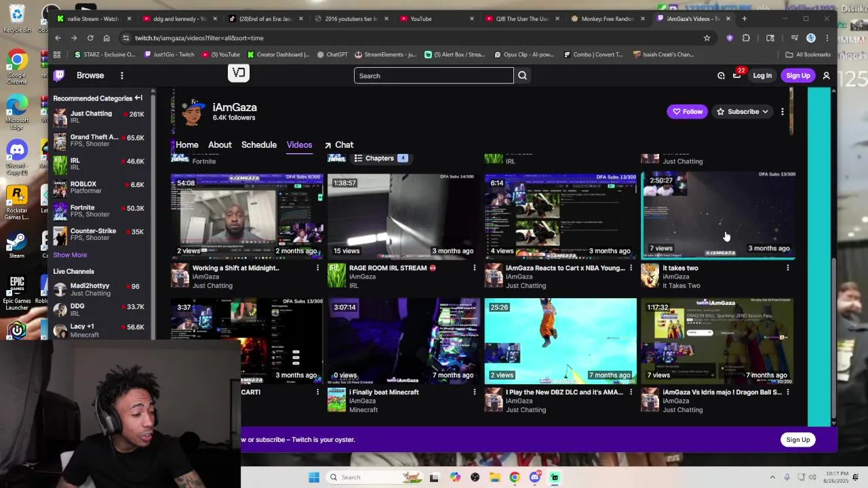Open OBS Studio icon on the taskbar
Viewport: 868px width, 488px height.
coord(475,477)
